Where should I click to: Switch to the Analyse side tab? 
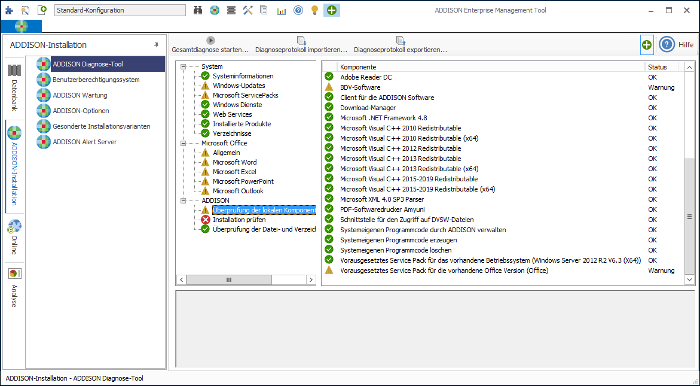14,288
